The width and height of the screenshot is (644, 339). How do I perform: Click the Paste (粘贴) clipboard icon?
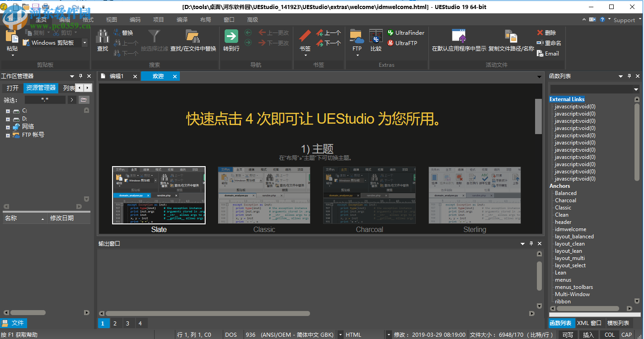coord(12,37)
